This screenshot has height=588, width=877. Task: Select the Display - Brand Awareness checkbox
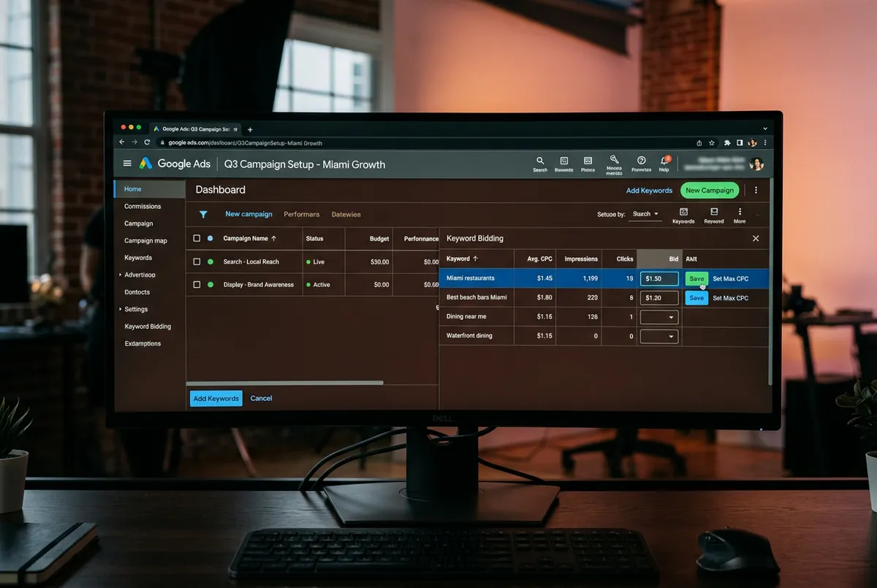click(x=197, y=285)
